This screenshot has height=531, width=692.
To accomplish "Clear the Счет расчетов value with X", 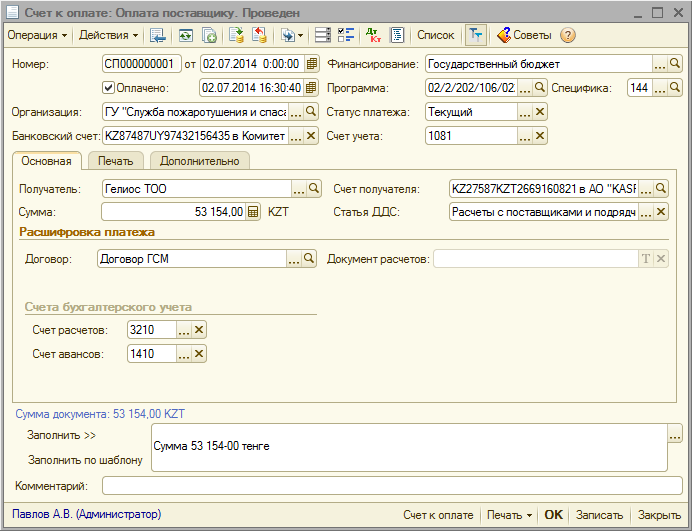I will (x=199, y=330).
